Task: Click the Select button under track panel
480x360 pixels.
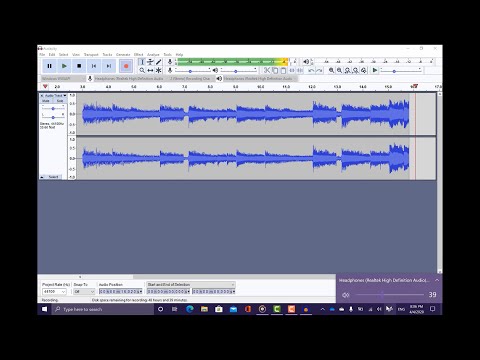Action: click(x=53, y=177)
